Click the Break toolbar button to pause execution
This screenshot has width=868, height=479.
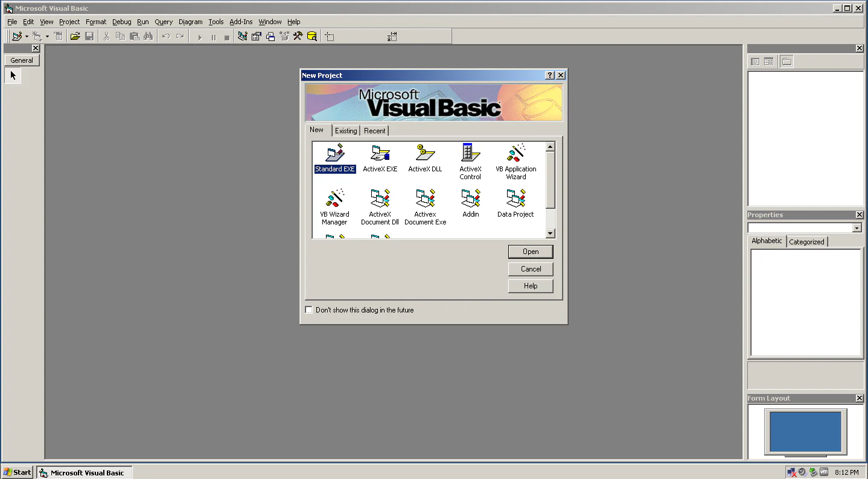click(x=213, y=36)
